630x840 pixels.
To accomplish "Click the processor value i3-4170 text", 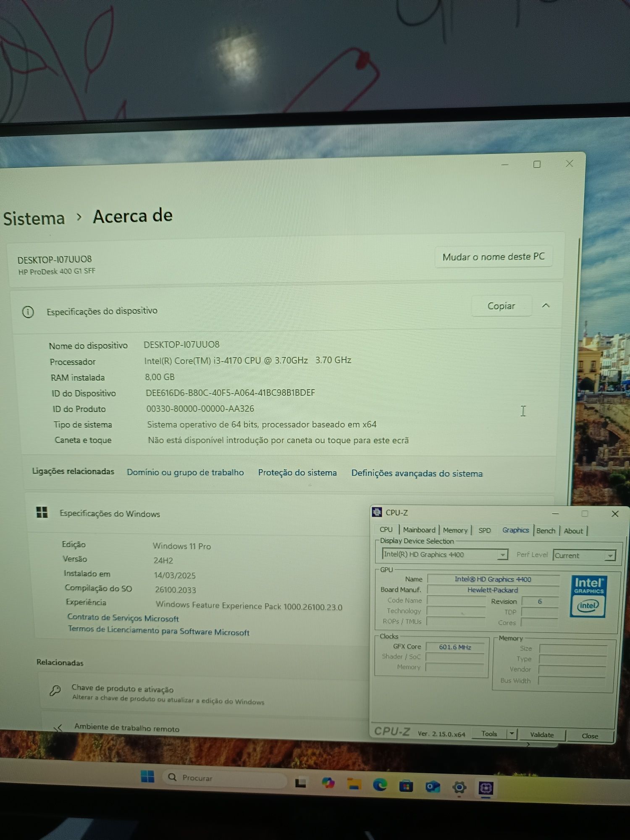I will [248, 360].
